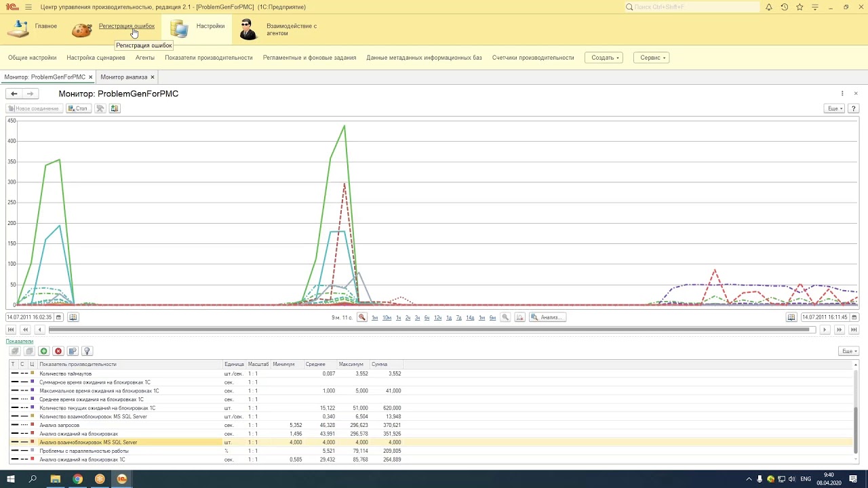Viewport: 868px width, 488px height.
Task: Click the Стоп button
Action: (x=78, y=108)
